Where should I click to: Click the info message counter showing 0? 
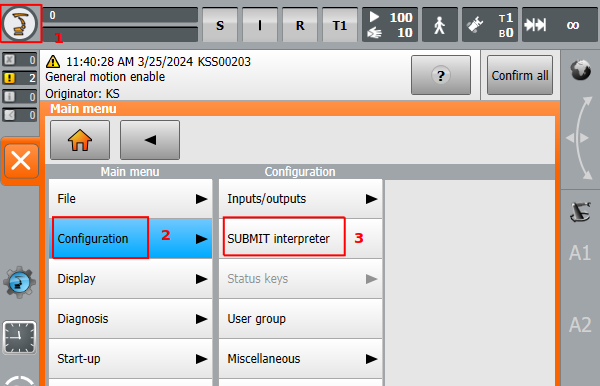pyautogui.click(x=20, y=96)
